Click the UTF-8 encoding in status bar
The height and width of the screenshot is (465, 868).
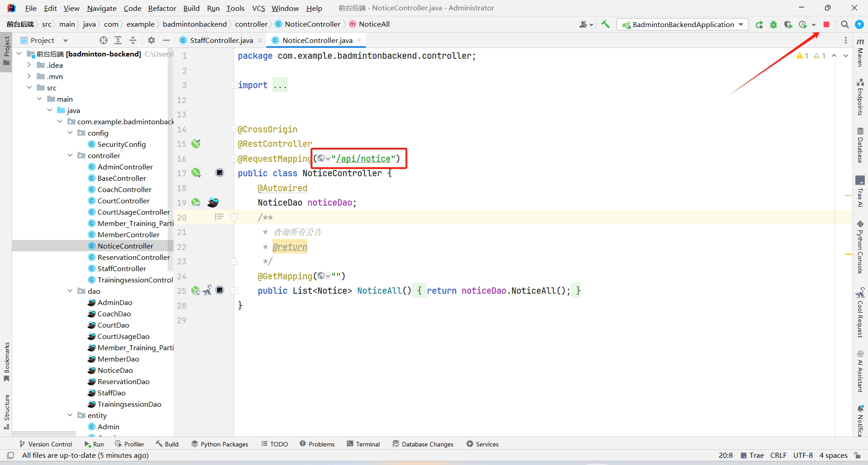click(x=803, y=455)
